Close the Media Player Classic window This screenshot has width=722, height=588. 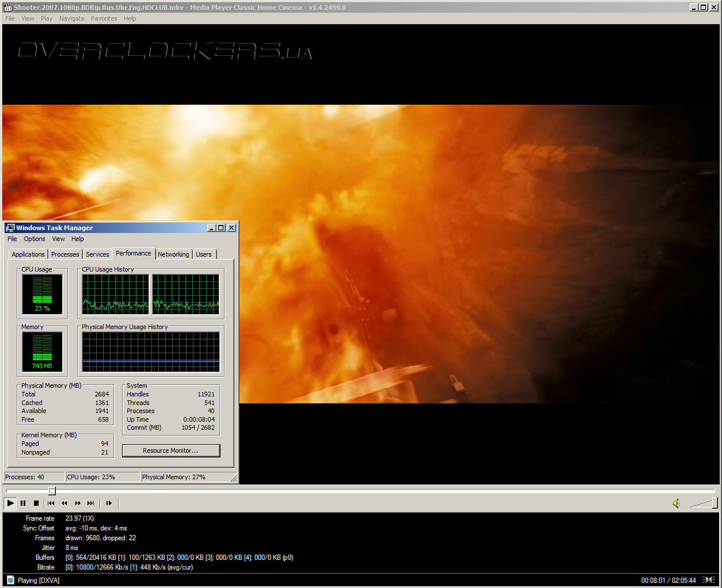point(714,7)
